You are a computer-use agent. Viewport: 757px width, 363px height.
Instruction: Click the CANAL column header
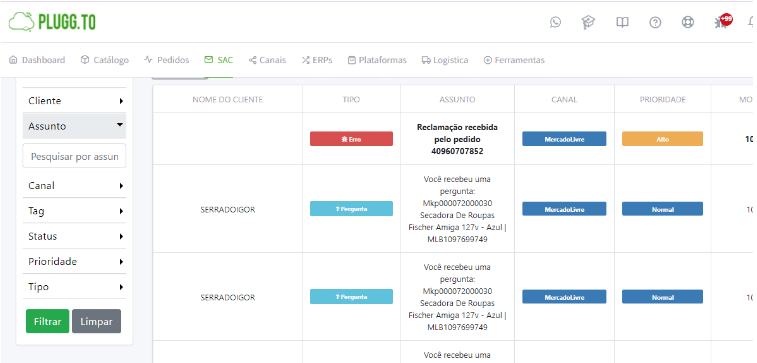click(x=564, y=99)
